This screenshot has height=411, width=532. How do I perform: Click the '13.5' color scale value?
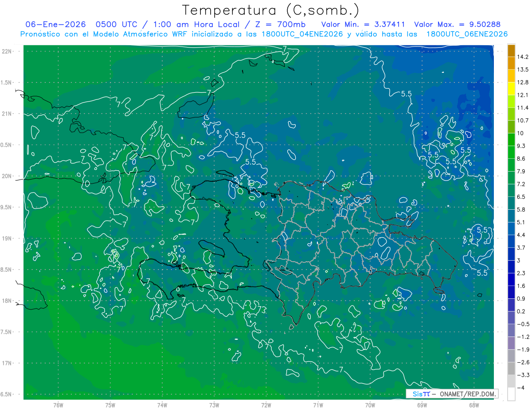[522, 70]
